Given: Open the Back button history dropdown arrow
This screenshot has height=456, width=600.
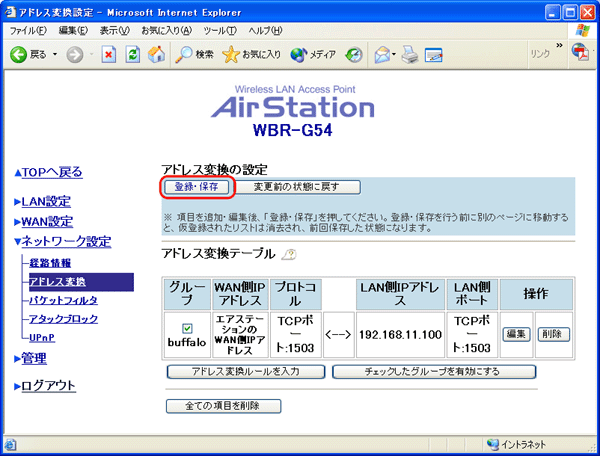Looking at the screenshot, I should 55,55.
